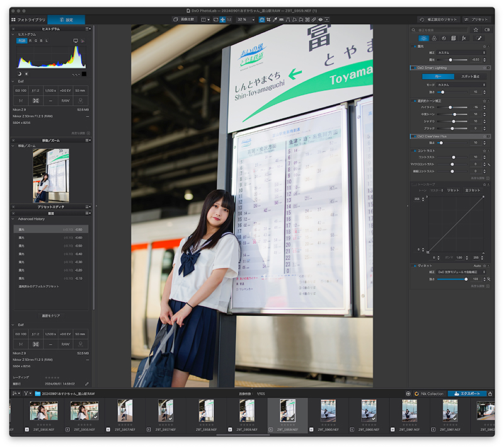Adjust the 露光 exposure slider
This screenshot has width=504, height=448.
(x=451, y=59)
